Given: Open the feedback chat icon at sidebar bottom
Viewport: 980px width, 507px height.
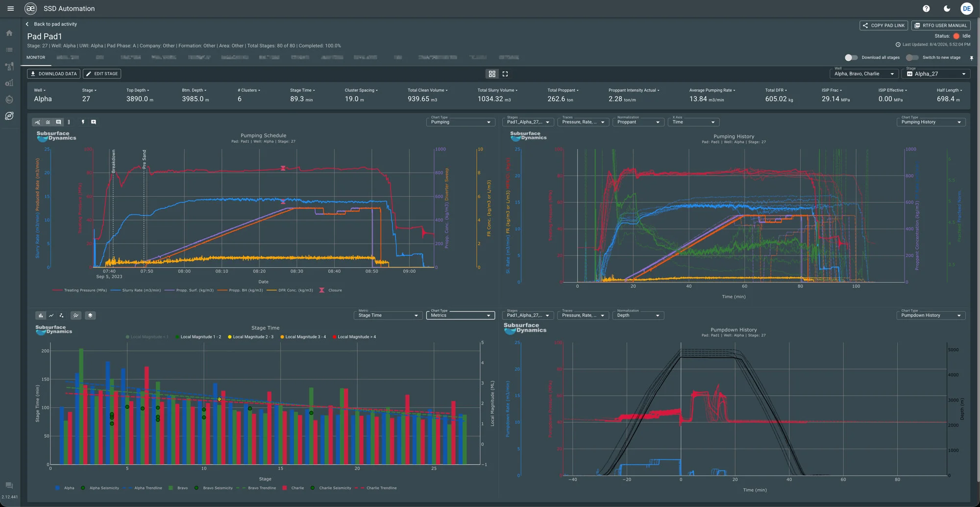Looking at the screenshot, I should click(x=9, y=485).
